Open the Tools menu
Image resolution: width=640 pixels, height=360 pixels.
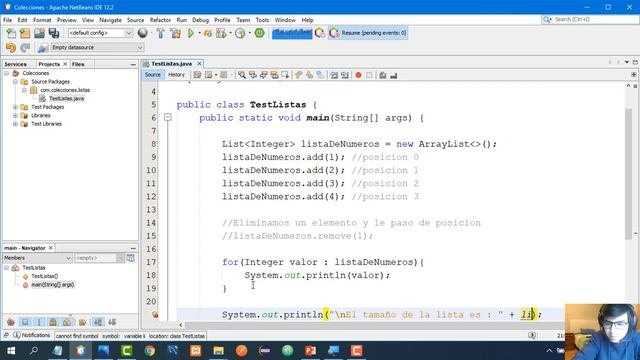[262, 20]
